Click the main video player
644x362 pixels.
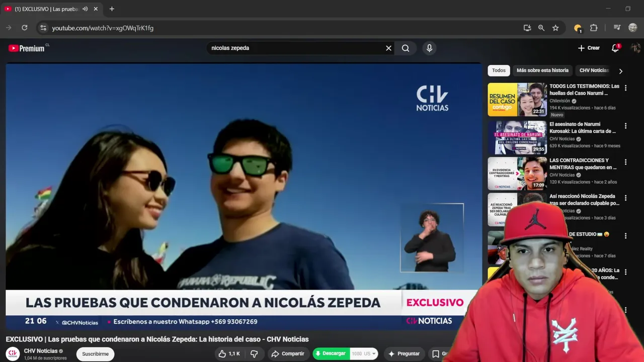[244, 196]
